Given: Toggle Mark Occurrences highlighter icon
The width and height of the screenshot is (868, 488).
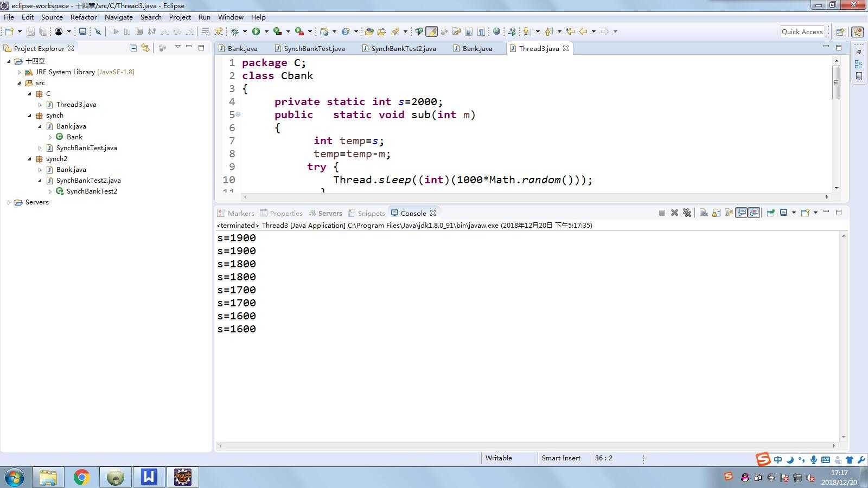Looking at the screenshot, I should coord(431,31).
